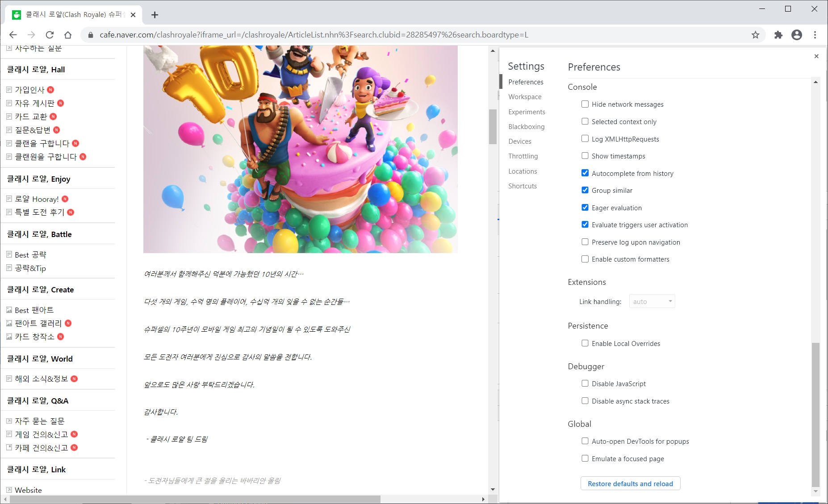Toggle Preserve log upon navigation
Screen dimensions: 828x504
[585, 242]
